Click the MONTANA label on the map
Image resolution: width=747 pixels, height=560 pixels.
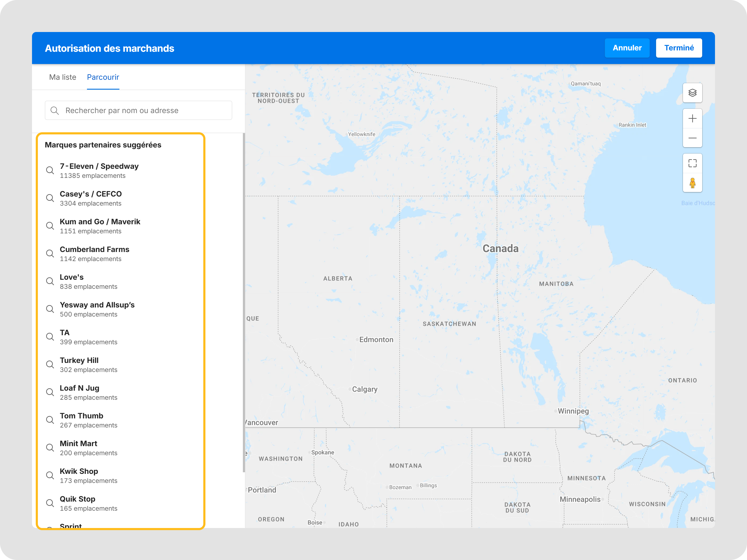406,466
